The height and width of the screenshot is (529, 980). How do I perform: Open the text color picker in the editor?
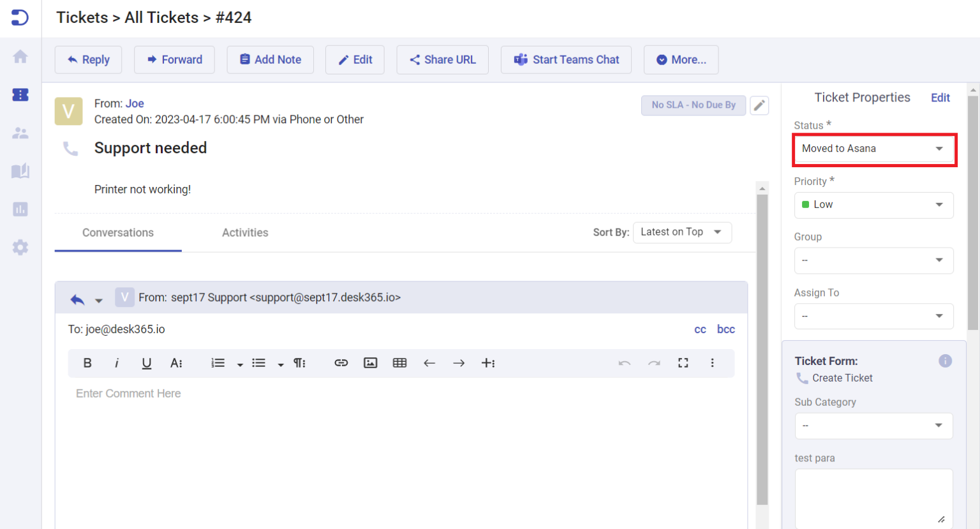pos(176,362)
